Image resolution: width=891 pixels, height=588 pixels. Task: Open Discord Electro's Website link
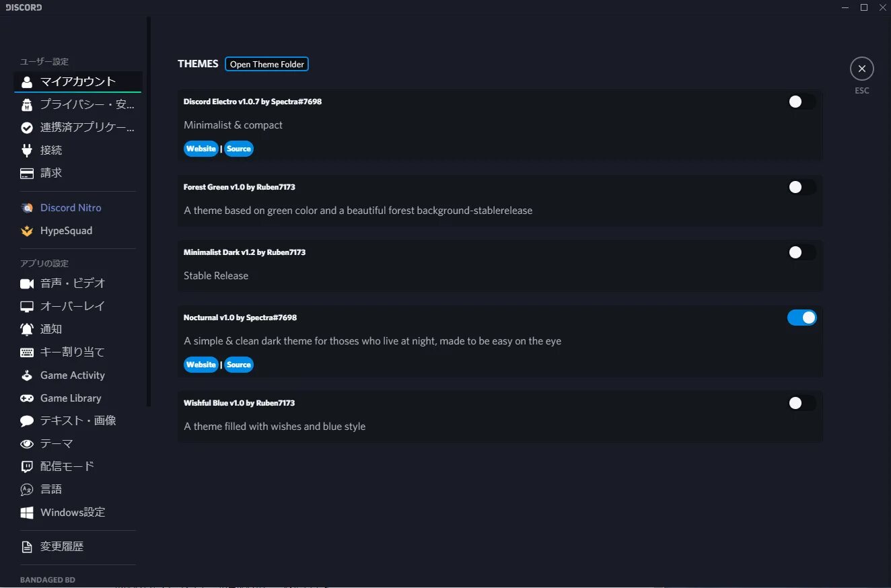(201, 149)
